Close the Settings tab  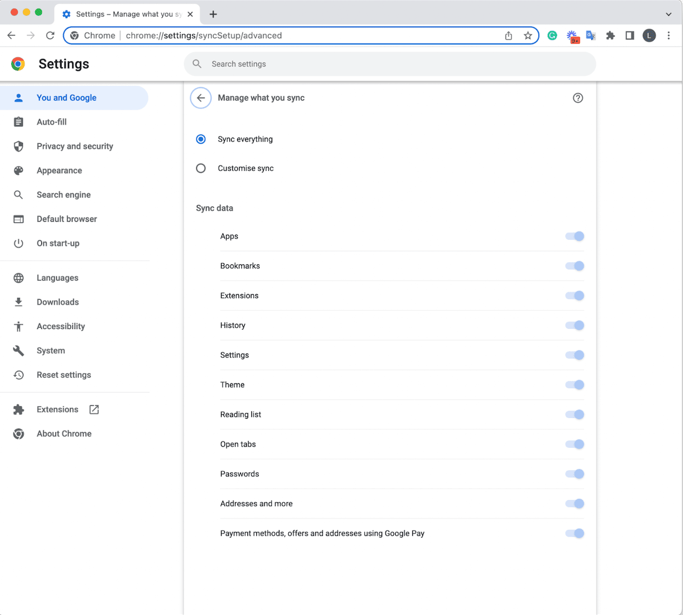(190, 14)
